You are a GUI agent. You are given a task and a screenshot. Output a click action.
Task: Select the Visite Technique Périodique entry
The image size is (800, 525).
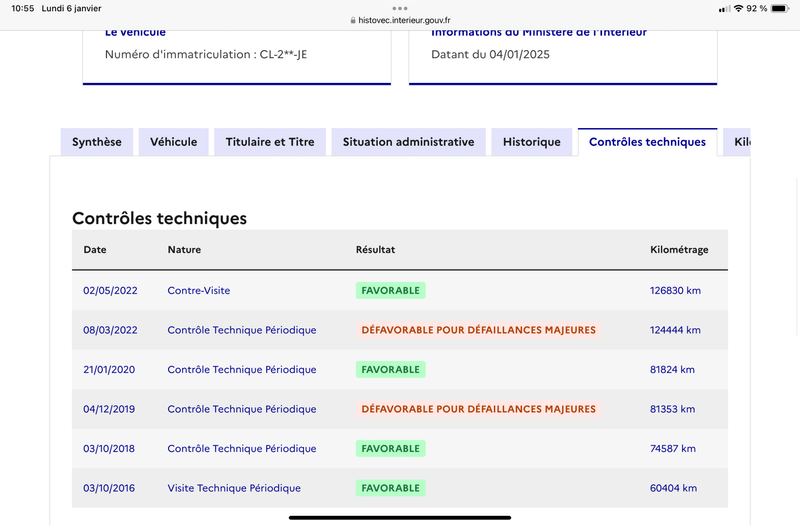tap(234, 488)
